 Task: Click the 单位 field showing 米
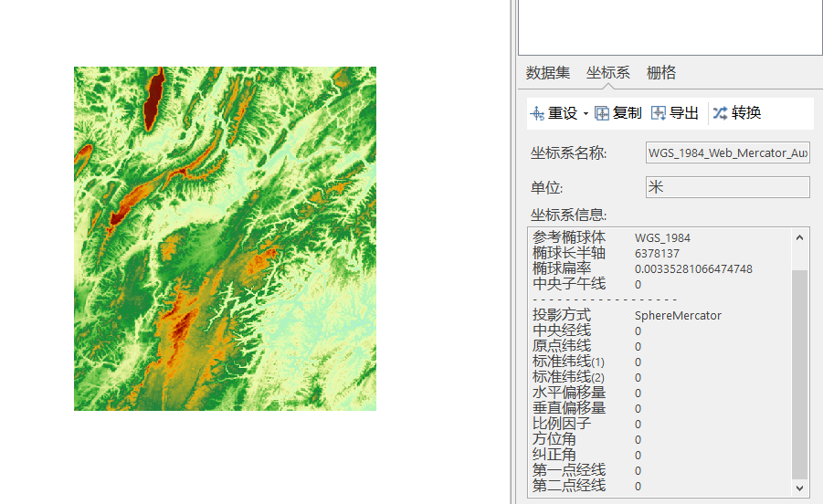coord(727,187)
